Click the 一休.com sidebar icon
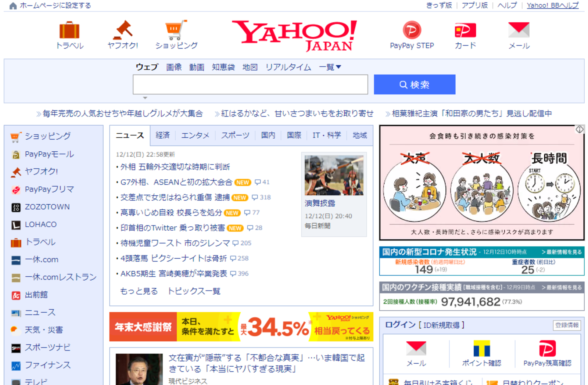This screenshot has width=588, height=385. [x=16, y=260]
